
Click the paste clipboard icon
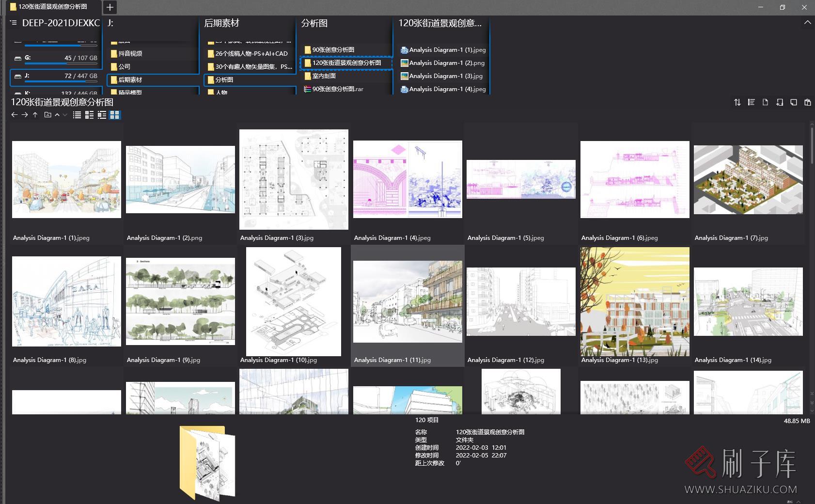point(807,102)
